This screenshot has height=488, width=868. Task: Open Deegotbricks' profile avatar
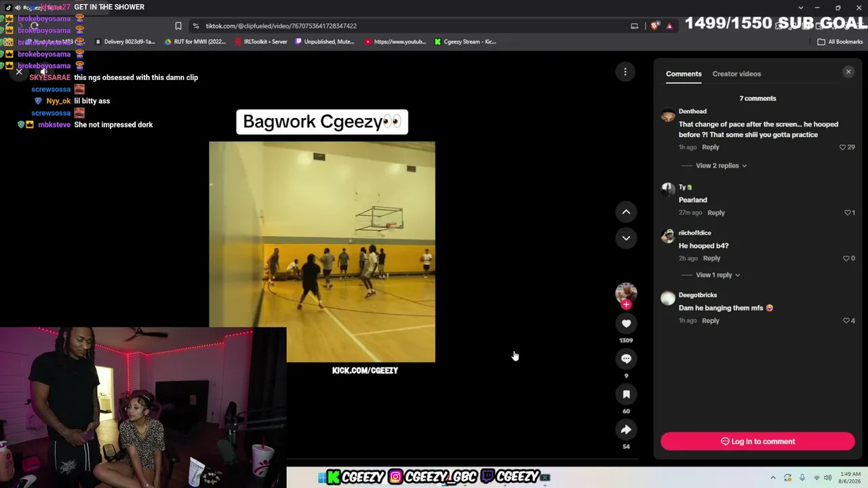[668, 298]
